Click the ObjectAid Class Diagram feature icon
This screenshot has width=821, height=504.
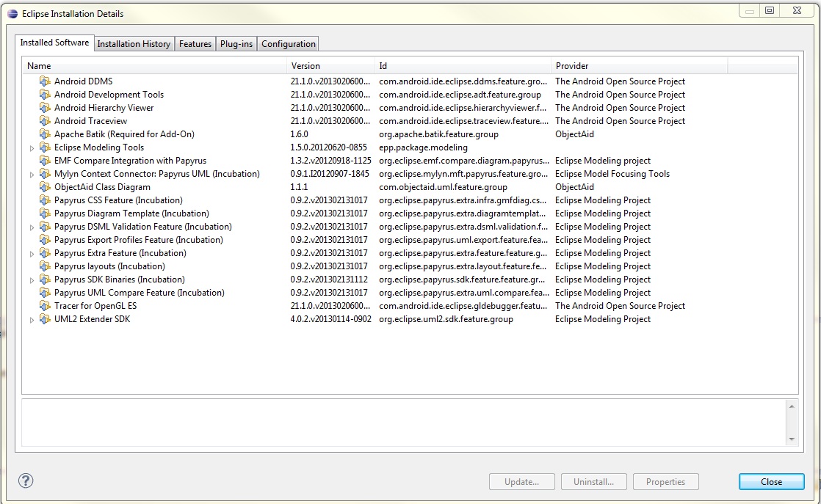coord(45,186)
